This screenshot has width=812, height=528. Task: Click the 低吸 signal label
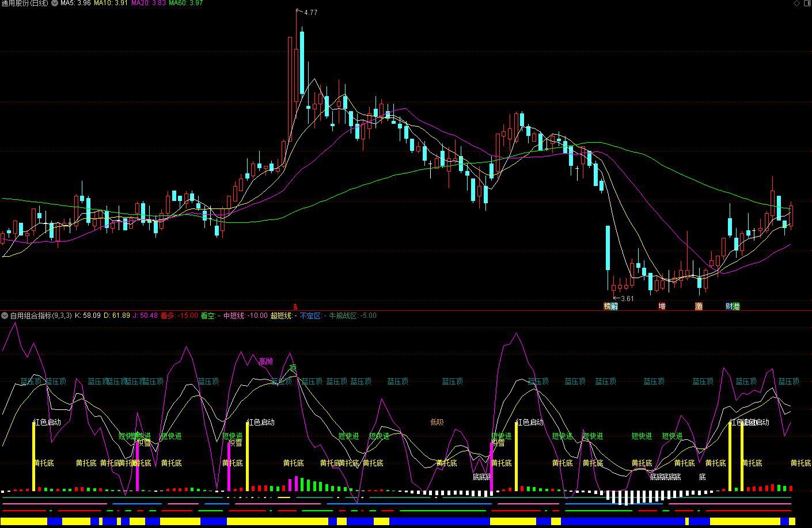[x=437, y=422]
